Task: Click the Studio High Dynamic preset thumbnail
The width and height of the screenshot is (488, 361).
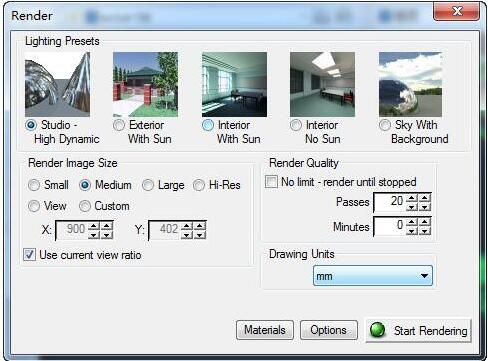Action: tap(57, 84)
